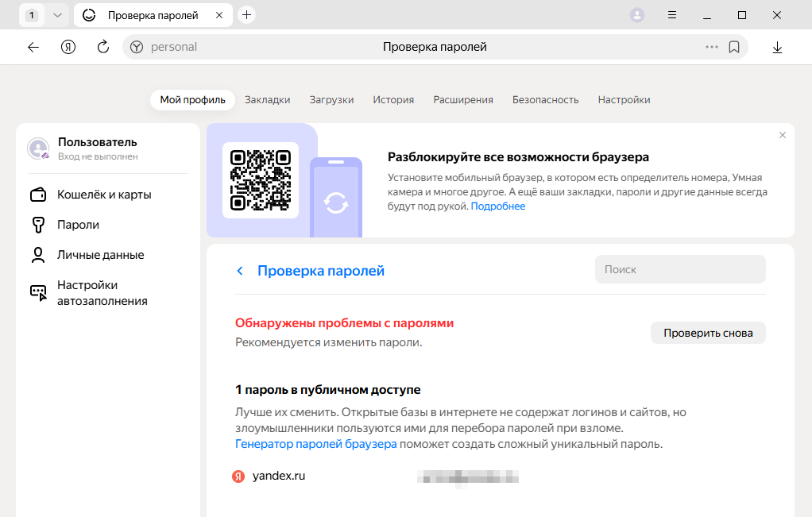Open the Загрузки tab
Viewport: 812px width, 517px height.
point(331,100)
